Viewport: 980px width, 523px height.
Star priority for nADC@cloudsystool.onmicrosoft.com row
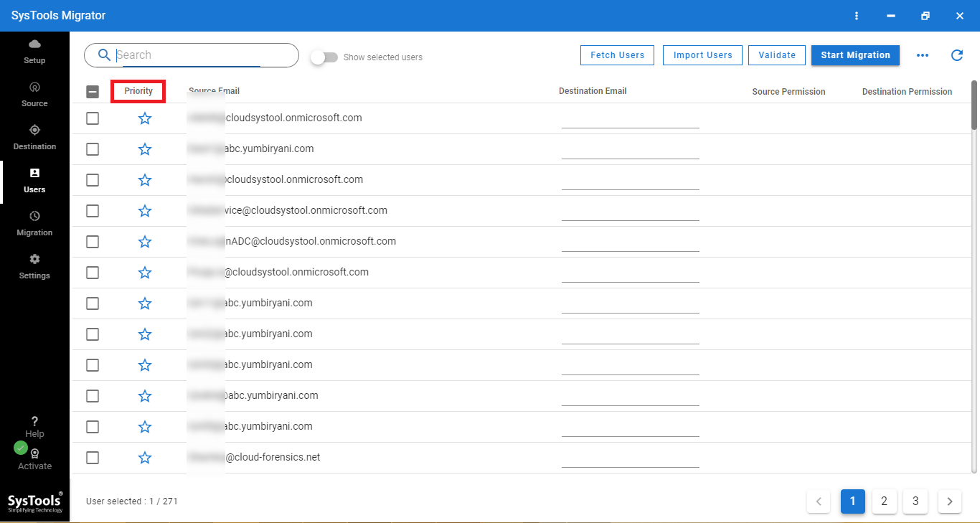point(145,242)
